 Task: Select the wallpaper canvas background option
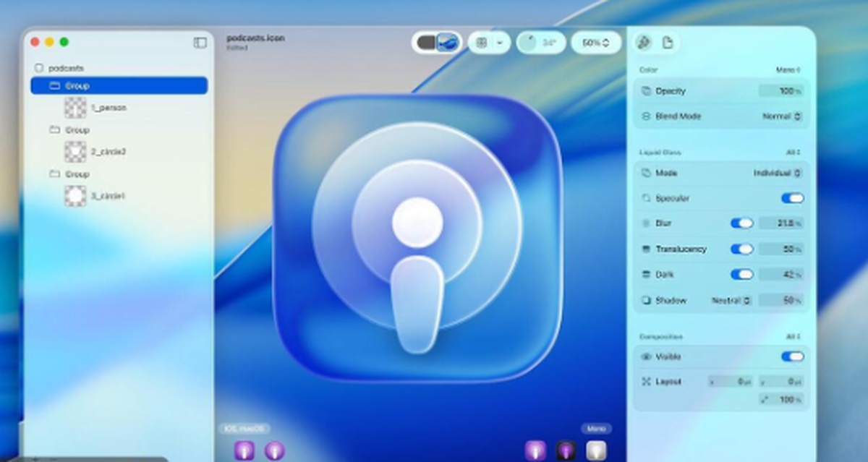coord(448,43)
